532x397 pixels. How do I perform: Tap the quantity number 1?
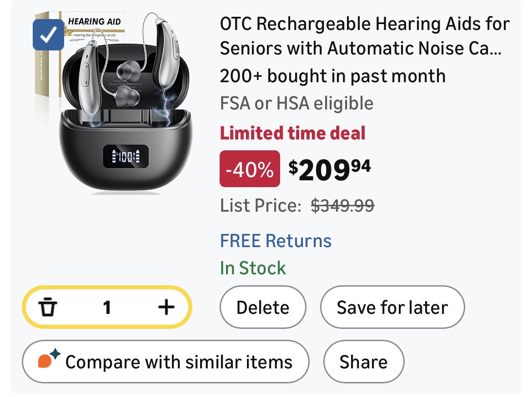tap(107, 308)
